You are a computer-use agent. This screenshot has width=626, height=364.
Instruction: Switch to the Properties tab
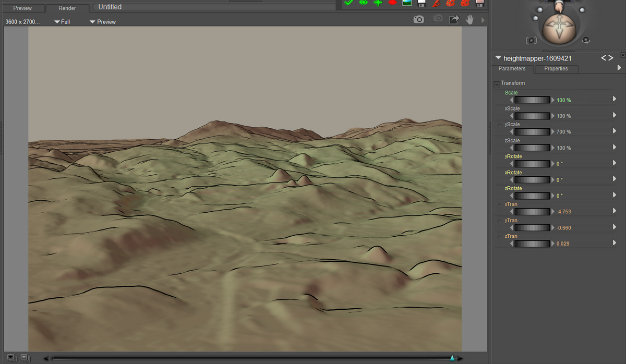tap(556, 69)
